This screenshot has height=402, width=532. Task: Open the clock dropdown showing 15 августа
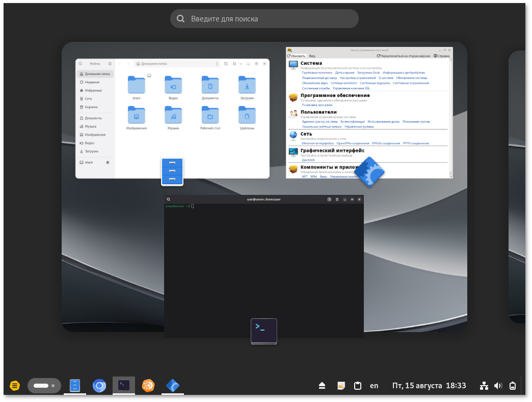pyautogui.click(x=429, y=386)
